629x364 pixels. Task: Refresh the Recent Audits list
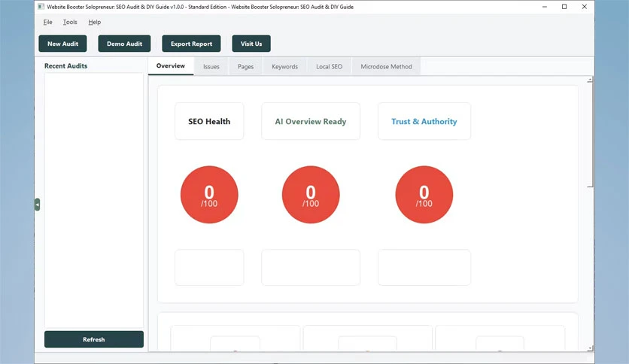94,339
